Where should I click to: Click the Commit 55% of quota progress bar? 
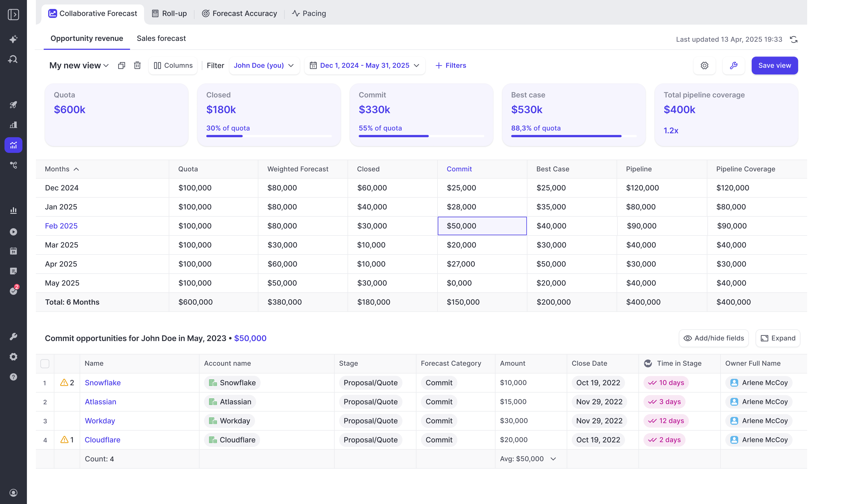(x=421, y=136)
